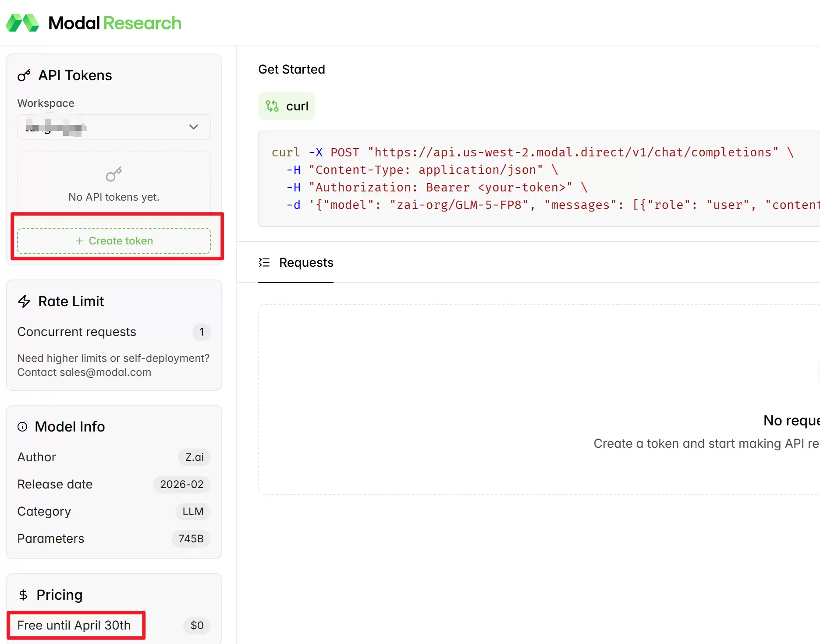Click the Z.ai author badge
The height and width of the screenshot is (644, 820).
click(x=194, y=457)
